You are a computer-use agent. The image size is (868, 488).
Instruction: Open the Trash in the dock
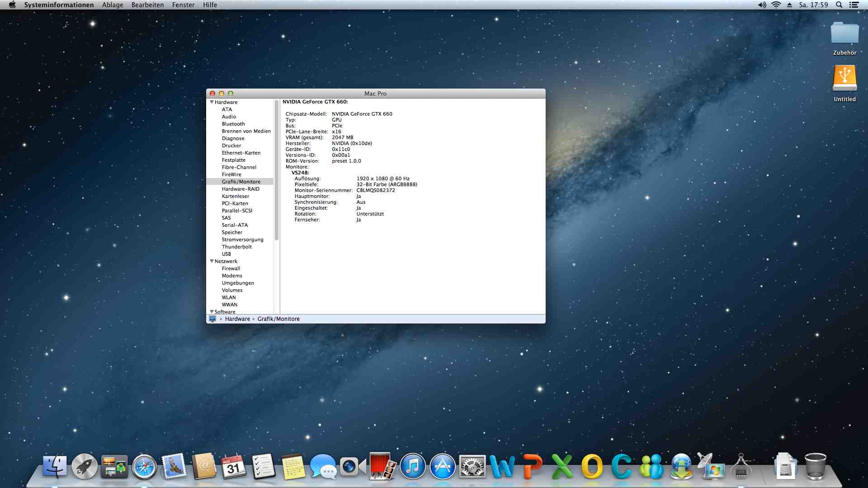[x=816, y=467]
